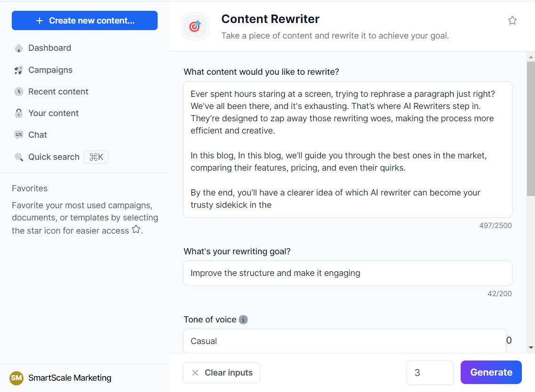This screenshot has width=535, height=392.
Task: Click the Clear inputs button
Action: (x=222, y=373)
